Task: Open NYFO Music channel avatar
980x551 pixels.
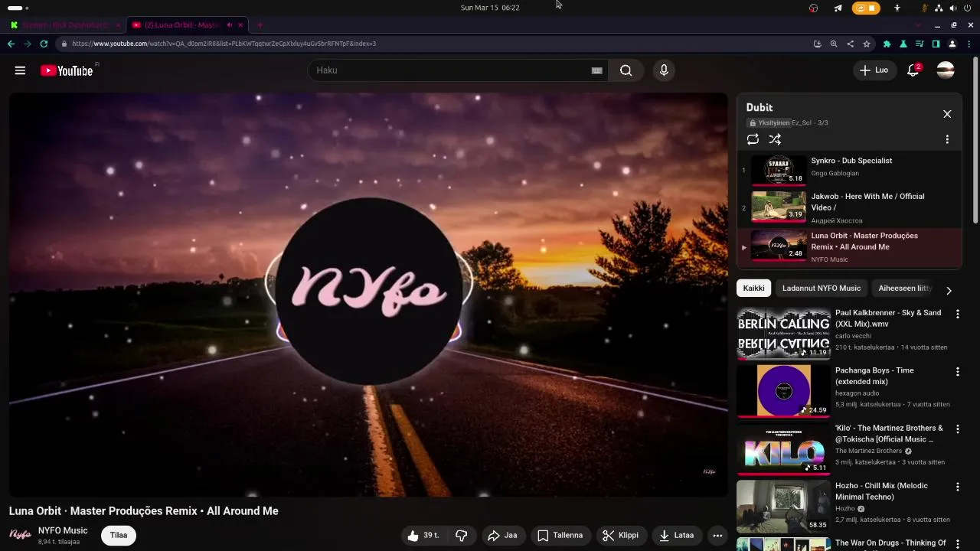Action: tap(20, 535)
